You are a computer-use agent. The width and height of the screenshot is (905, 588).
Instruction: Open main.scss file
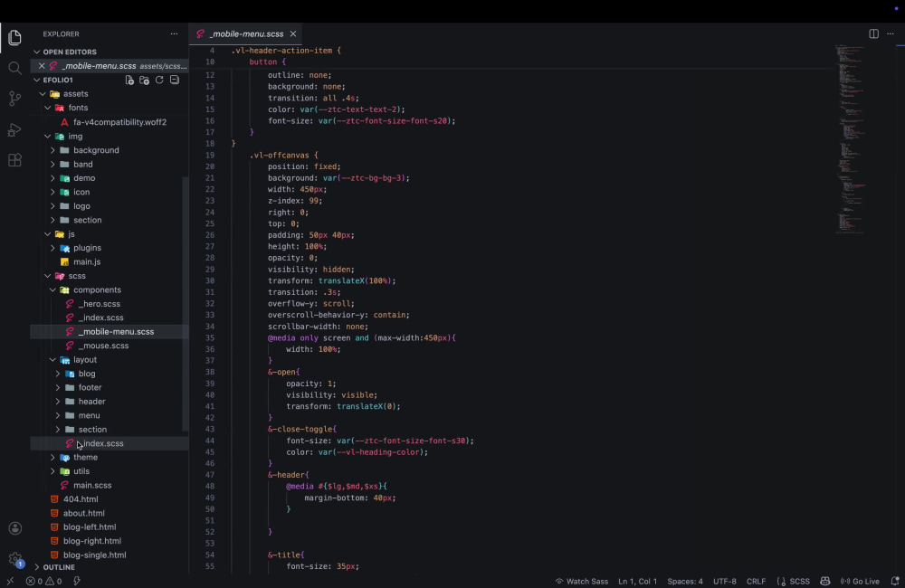pyautogui.click(x=92, y=485)
